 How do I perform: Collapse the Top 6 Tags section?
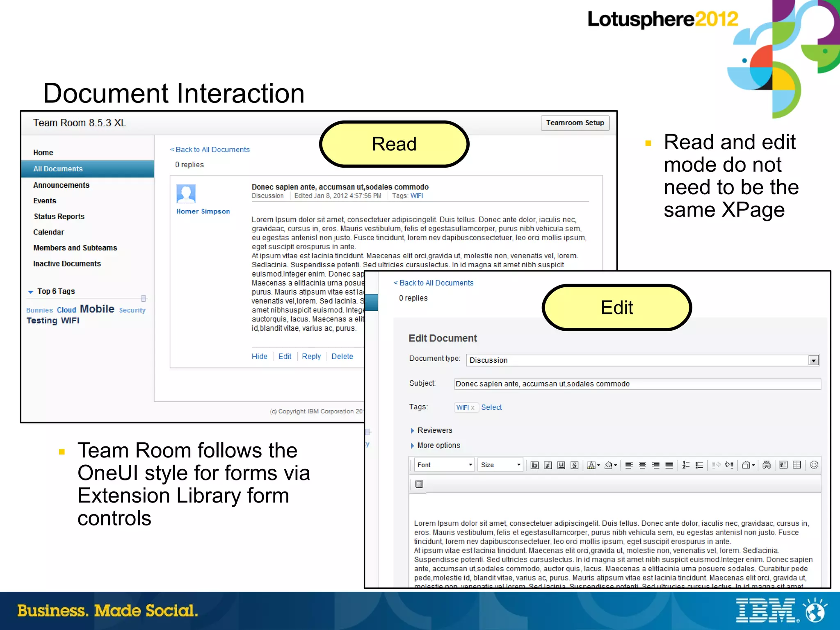point(30,292)
